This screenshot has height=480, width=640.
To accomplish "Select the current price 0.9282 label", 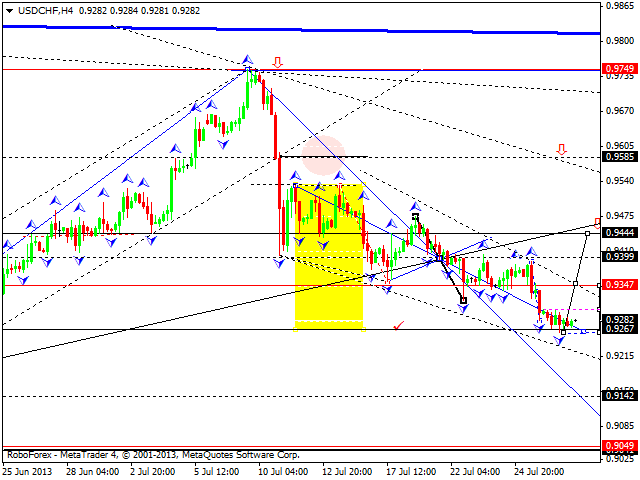I will coord(619,319).
